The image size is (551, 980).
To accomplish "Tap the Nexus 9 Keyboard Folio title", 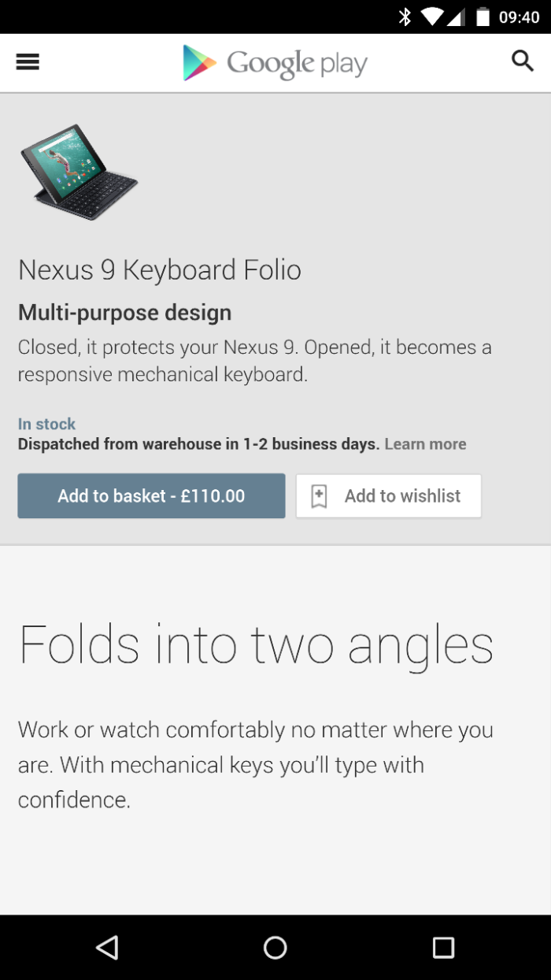I will point(160,270).
